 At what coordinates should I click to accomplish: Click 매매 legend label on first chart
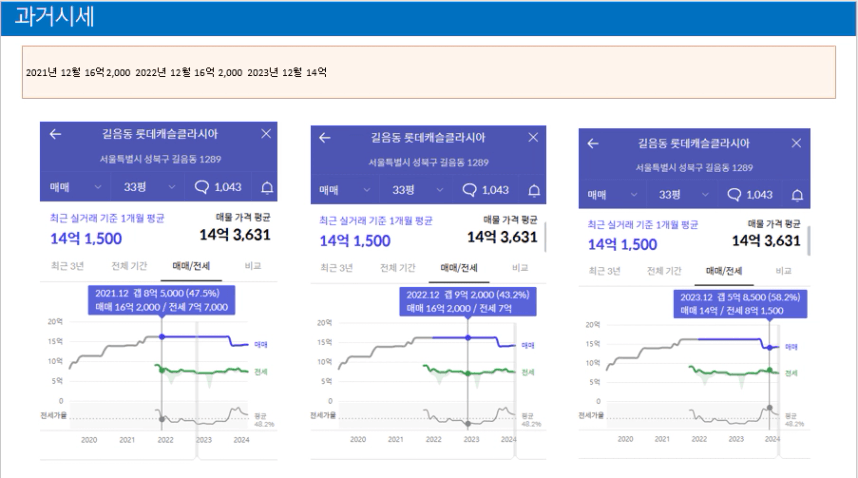[x=261, y=345]
